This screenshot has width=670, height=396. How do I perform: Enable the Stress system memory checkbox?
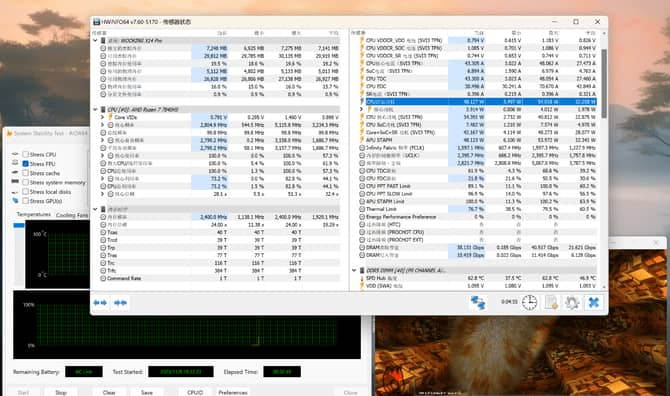pos(26,182)
